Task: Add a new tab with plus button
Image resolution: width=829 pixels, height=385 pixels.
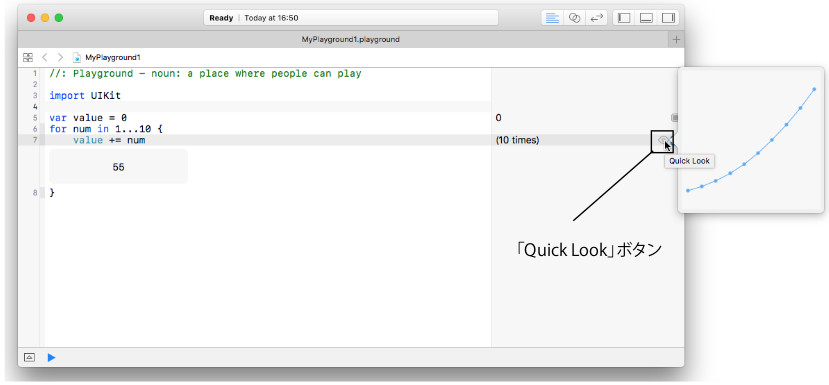Action: pos(676,40)
